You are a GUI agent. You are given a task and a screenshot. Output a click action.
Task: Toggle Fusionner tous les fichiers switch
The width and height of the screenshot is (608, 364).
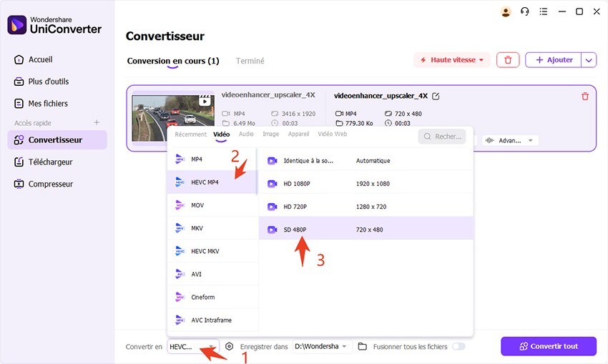coord(459,346)
